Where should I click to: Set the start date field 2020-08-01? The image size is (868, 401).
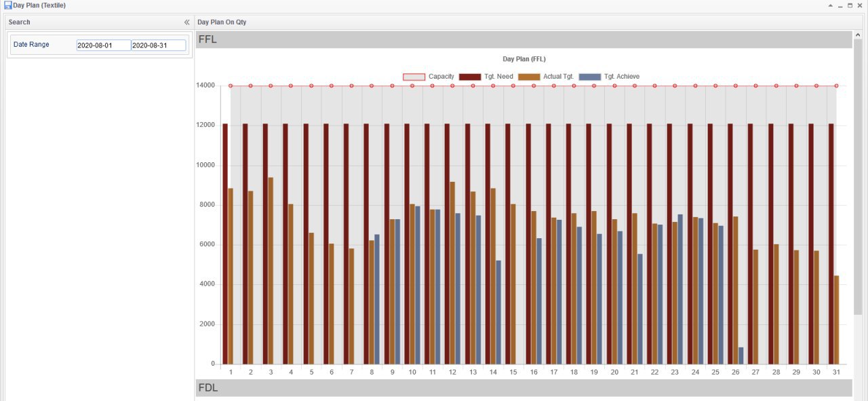pos(104,45)
